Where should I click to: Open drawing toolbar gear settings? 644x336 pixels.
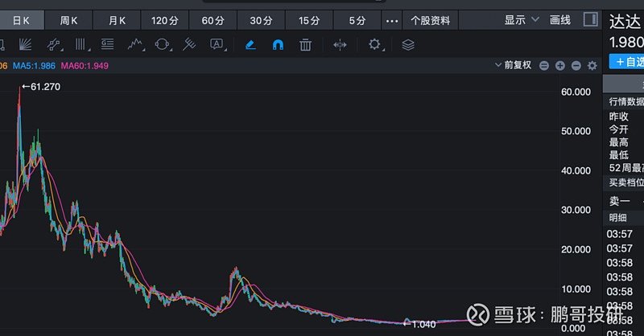coord(374,44)
